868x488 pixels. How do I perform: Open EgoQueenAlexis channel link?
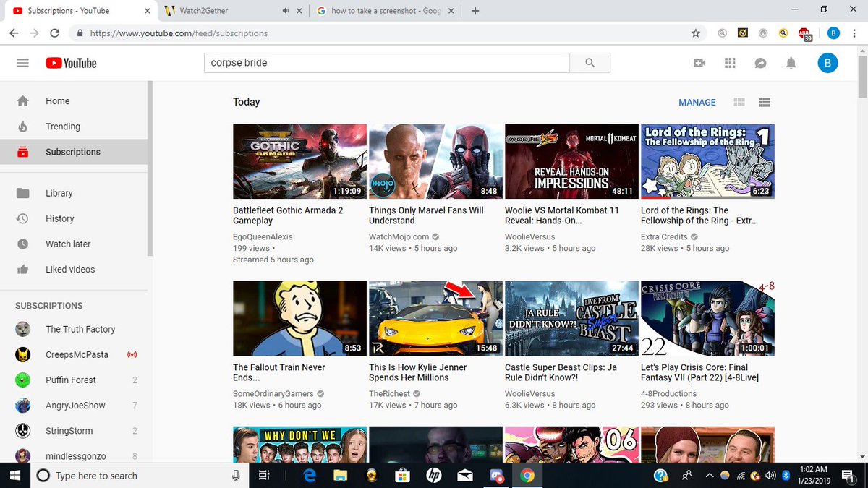click(263, 236)
